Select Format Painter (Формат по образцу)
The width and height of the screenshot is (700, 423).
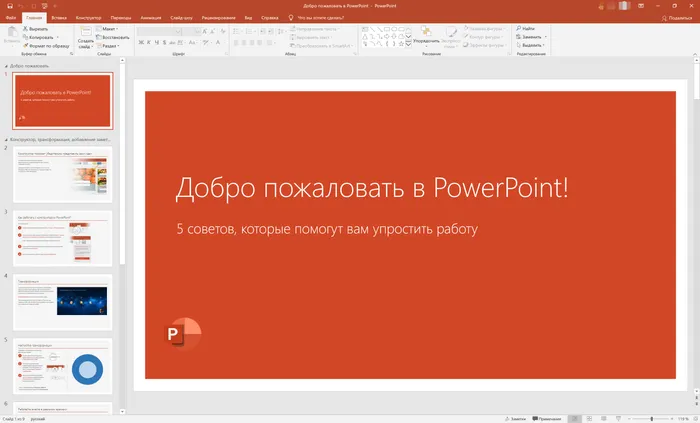46,46
